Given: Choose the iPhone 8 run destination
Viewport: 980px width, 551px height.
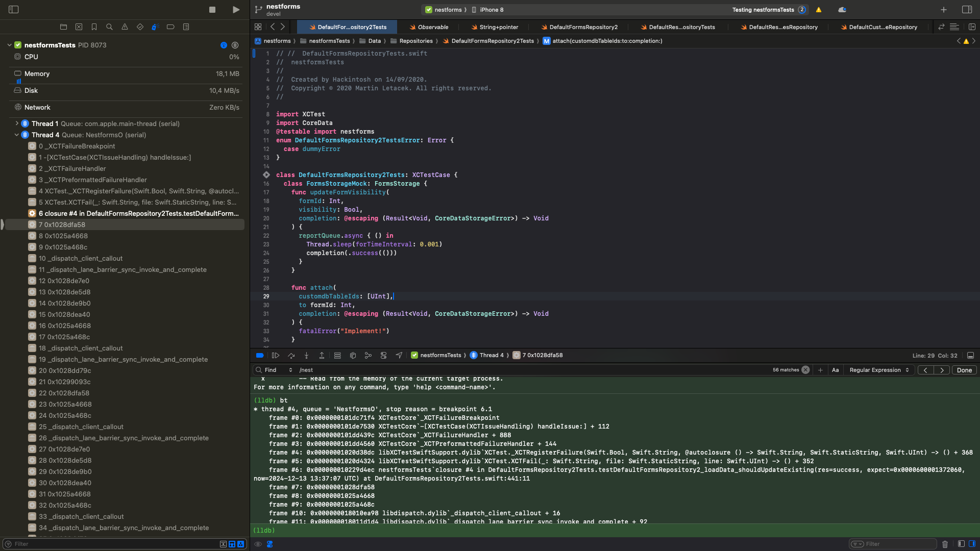Looking at the screenshot, I should (487, 10).
